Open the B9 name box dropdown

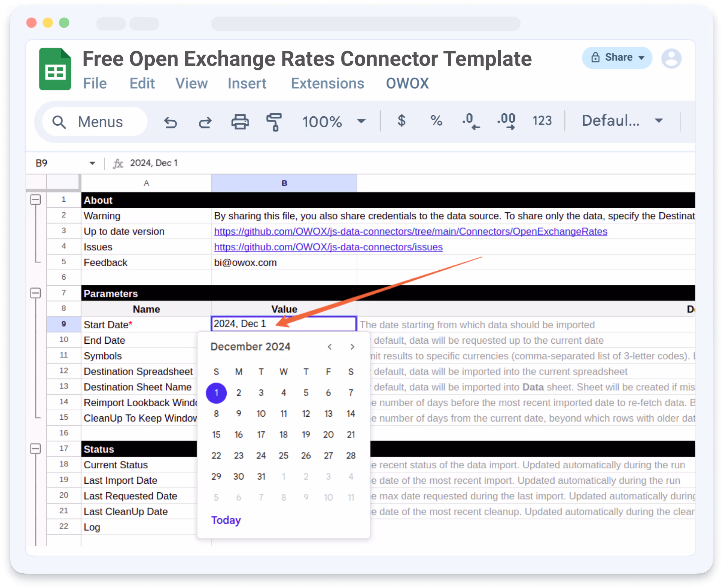click(92, 163)
